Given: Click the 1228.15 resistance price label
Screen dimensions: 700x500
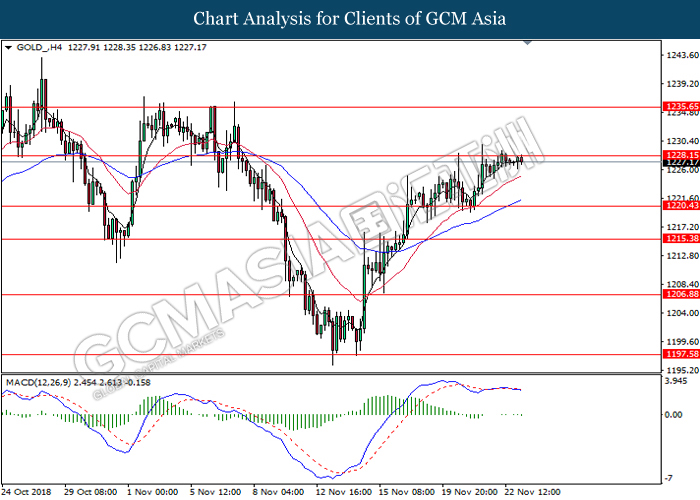Looking at the screenshot, I should click(681, 155).
